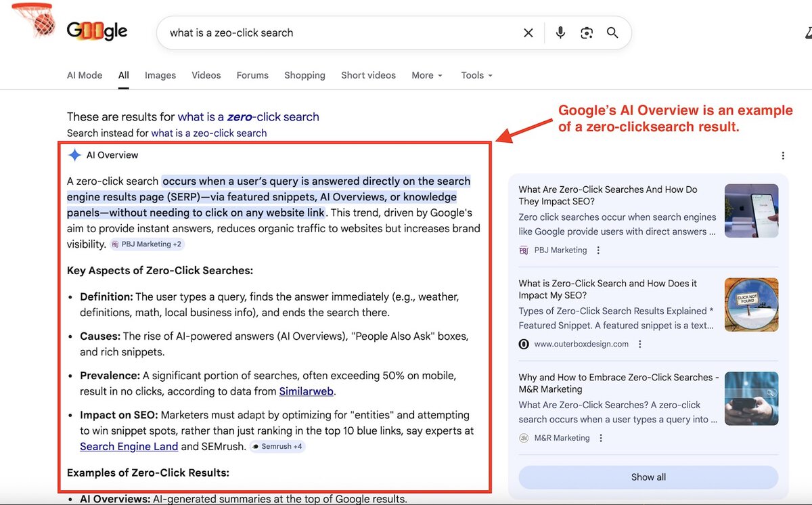Expand the Tools dropdown
The height and width of the screenshot is (505, 812).
pyautogui.click(x=477, y=75)
